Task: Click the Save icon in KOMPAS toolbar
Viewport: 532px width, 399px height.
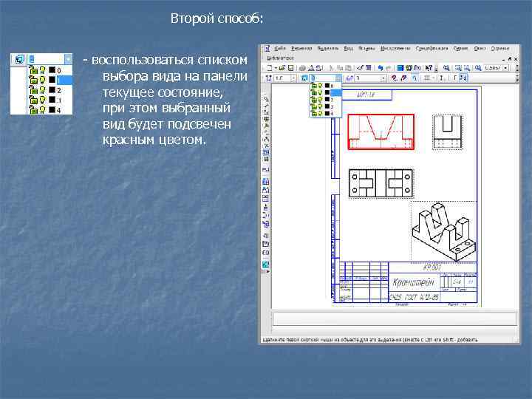Action: pyautogui.click(x=291, y=68)
